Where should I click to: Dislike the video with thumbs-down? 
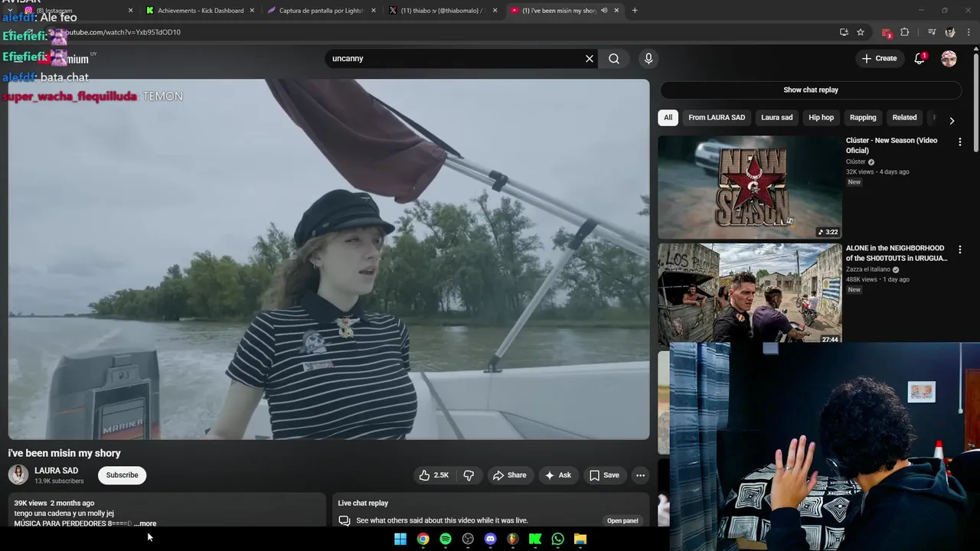469,475
